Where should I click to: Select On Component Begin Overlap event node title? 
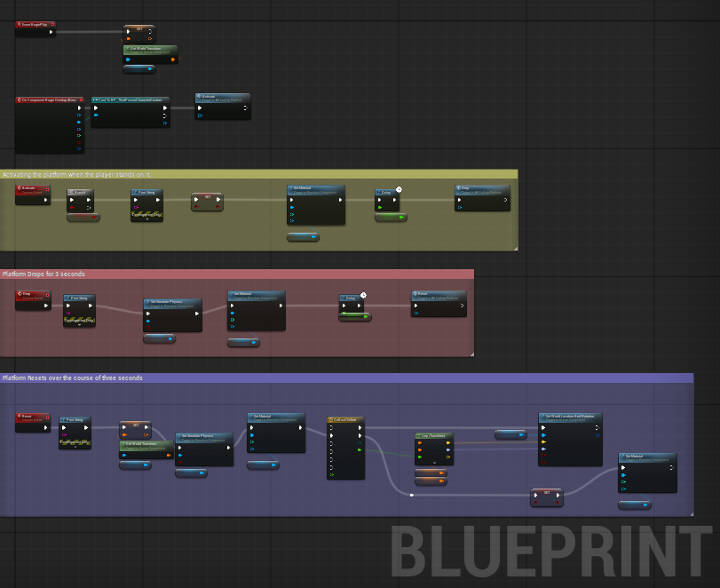point(49,99)
